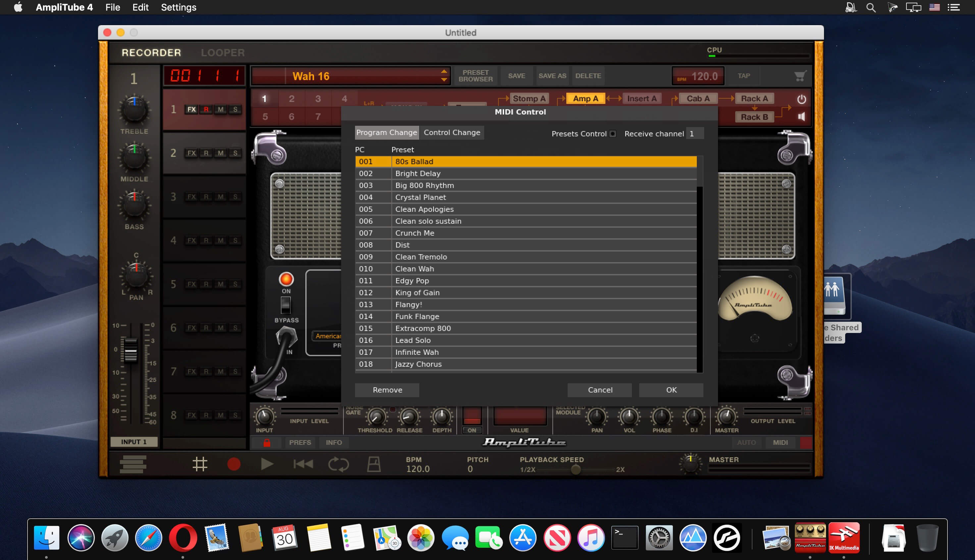This screenshot has width=975, height=560.
Task: Mute output with the speaker icon
Action: point(801,117)
